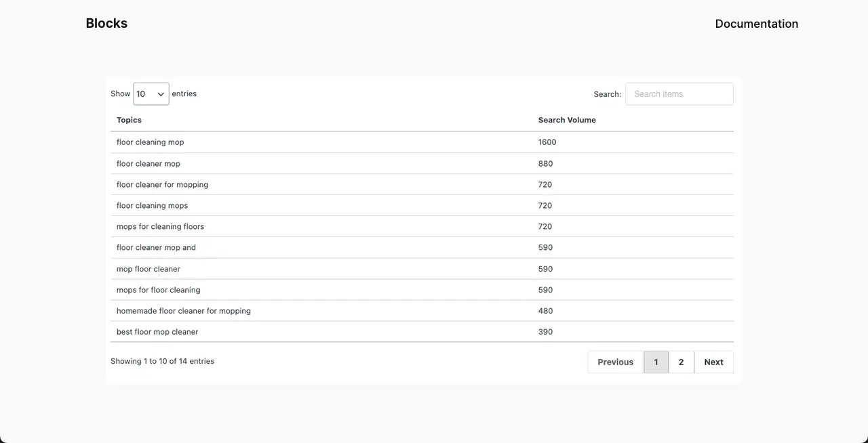Click the "floor cleaning mops" topic
This screenshot has width=868, height=443.
[x=152, y=205]
